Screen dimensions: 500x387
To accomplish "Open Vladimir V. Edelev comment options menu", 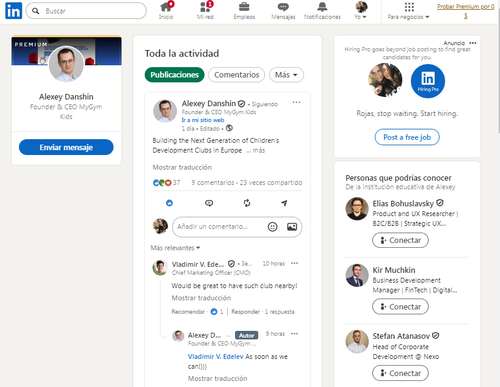I will pyautogui.click(x=294, y=263).
